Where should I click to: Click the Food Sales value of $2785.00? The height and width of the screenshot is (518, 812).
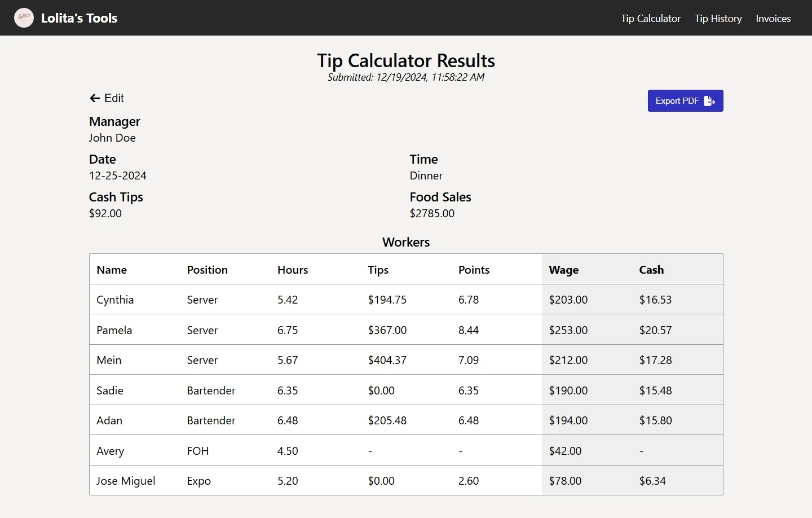433,213
